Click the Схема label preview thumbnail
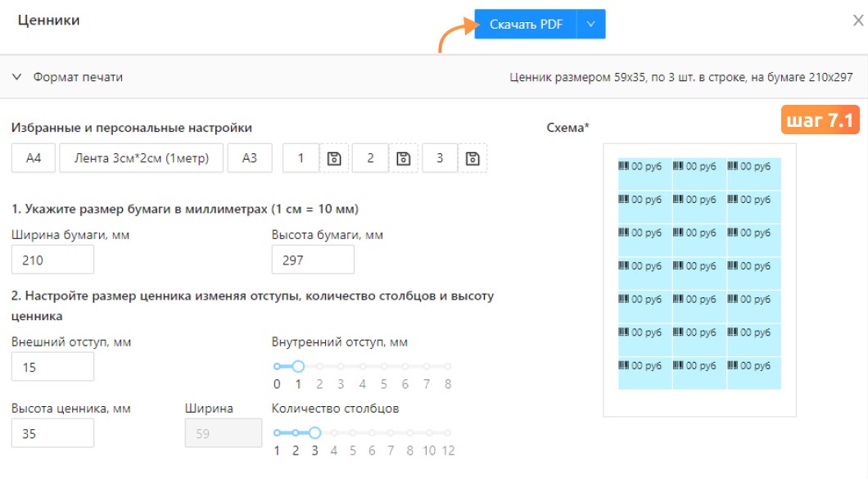Viewport: 868px width, 479px height. click(x=699, y=280)
